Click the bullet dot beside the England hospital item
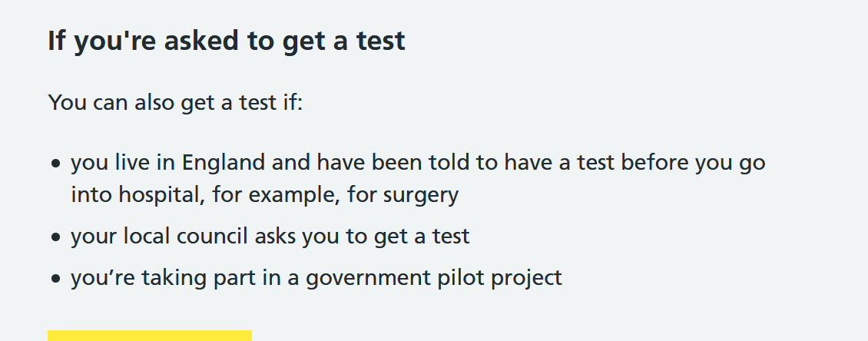 coord(55,164)
